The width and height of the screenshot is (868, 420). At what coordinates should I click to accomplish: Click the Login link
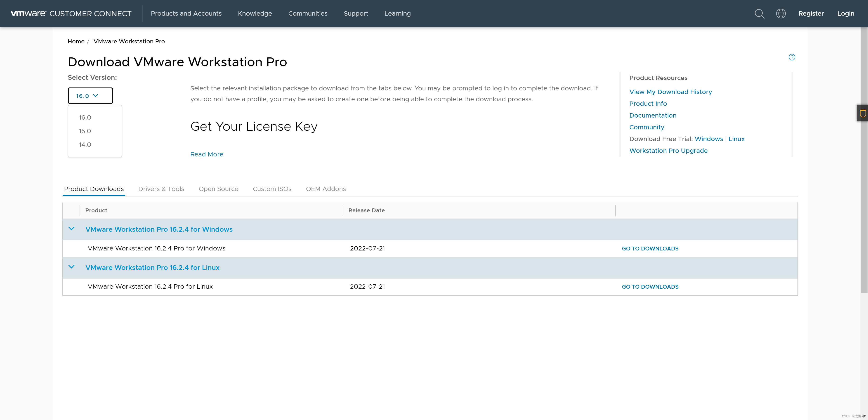tap(845, 14)
